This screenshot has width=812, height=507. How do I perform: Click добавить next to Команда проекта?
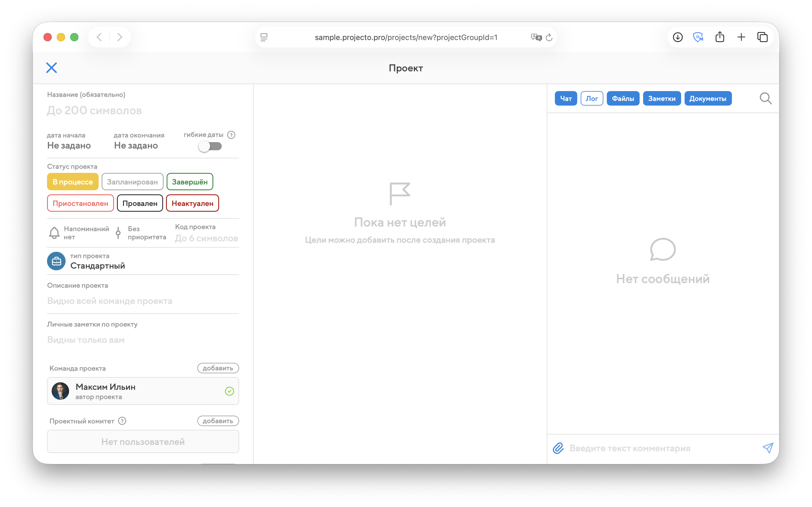(218, 368)
